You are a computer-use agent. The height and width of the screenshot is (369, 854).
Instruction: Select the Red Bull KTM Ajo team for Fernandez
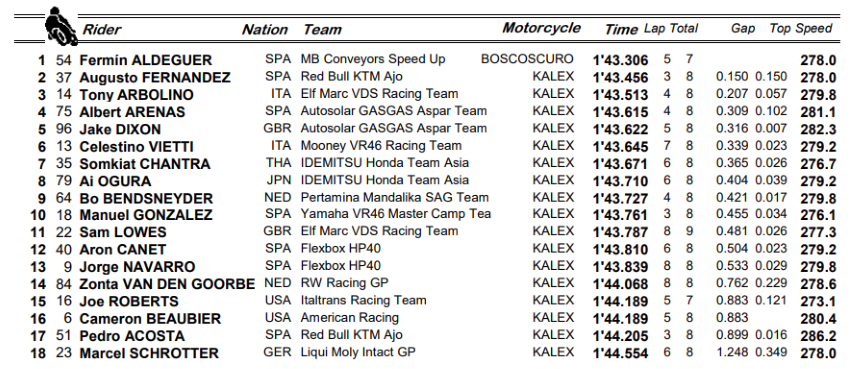tap(351, 76)
